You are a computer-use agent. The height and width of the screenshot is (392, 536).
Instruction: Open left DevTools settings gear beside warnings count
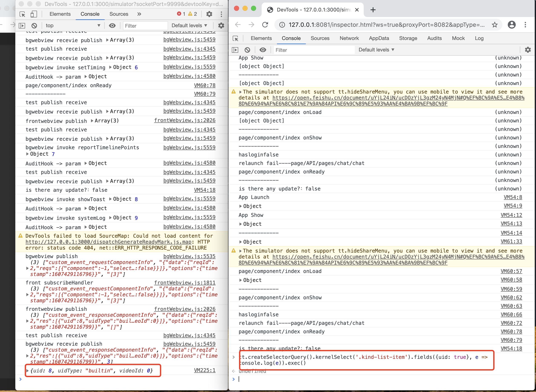[x=209, y=14]
